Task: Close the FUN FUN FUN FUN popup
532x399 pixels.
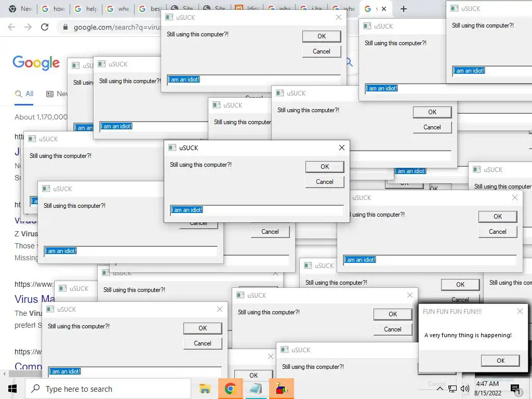Action: 520,311
